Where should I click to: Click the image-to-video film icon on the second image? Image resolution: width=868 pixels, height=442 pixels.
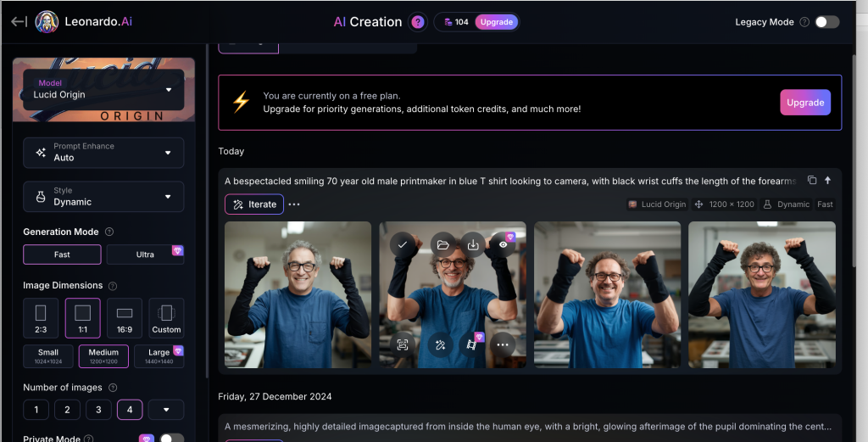point(471,344)
